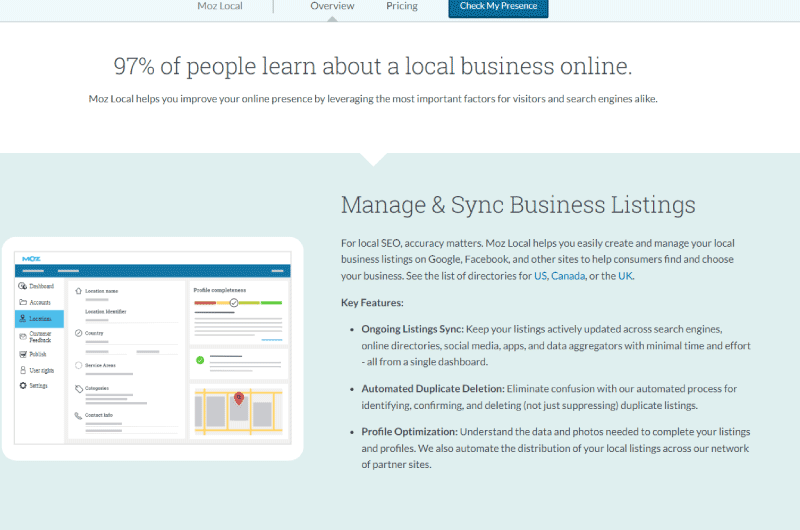Open the UK directories list link
This screenshot has height=530, width=800.
(625, 276)
